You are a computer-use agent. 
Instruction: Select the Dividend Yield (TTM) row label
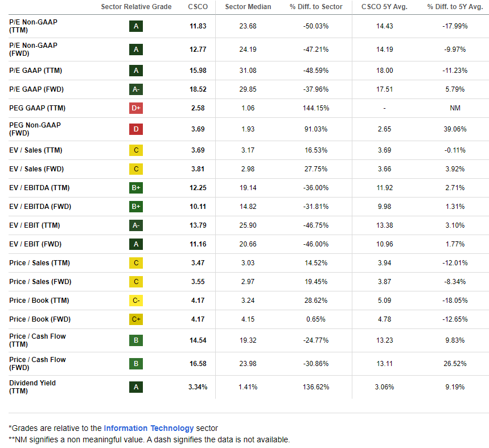[x=32, y=387]
